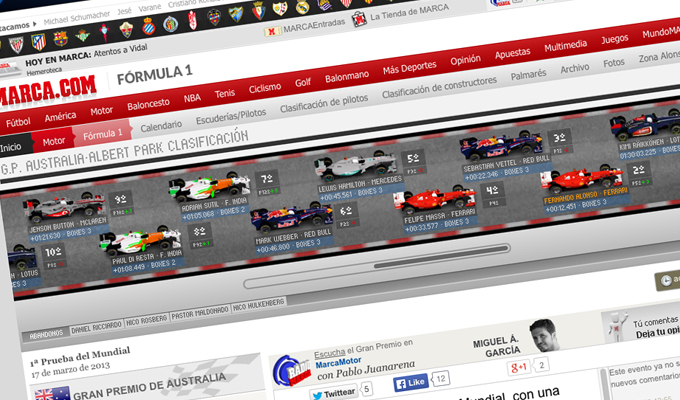Viewport: 680px width, 400px height.
Task: Open the Archivo tab
Action: pyautogui.click(x=575, y=69)
